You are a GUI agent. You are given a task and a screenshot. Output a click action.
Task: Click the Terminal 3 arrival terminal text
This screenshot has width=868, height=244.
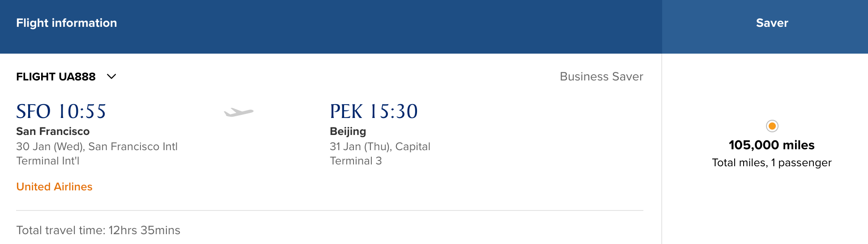[356, 161]
